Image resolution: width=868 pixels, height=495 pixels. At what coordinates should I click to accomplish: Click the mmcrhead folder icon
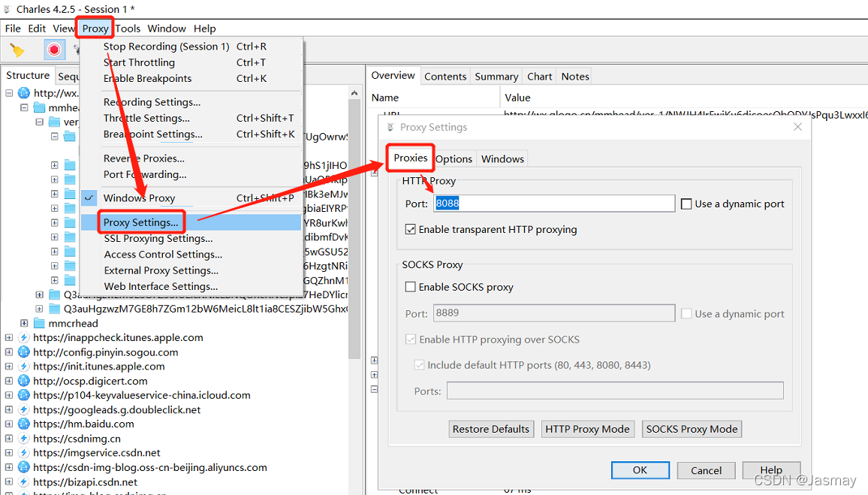[39, 323]
